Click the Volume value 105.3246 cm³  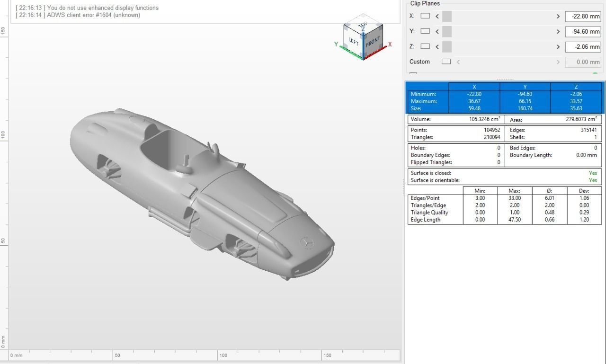[484, 119]
